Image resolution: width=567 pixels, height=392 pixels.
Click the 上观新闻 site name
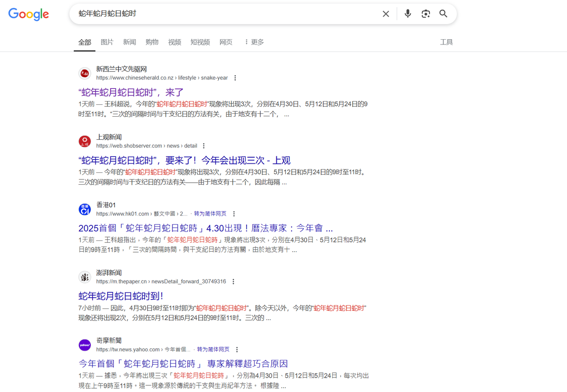point(109,137)
